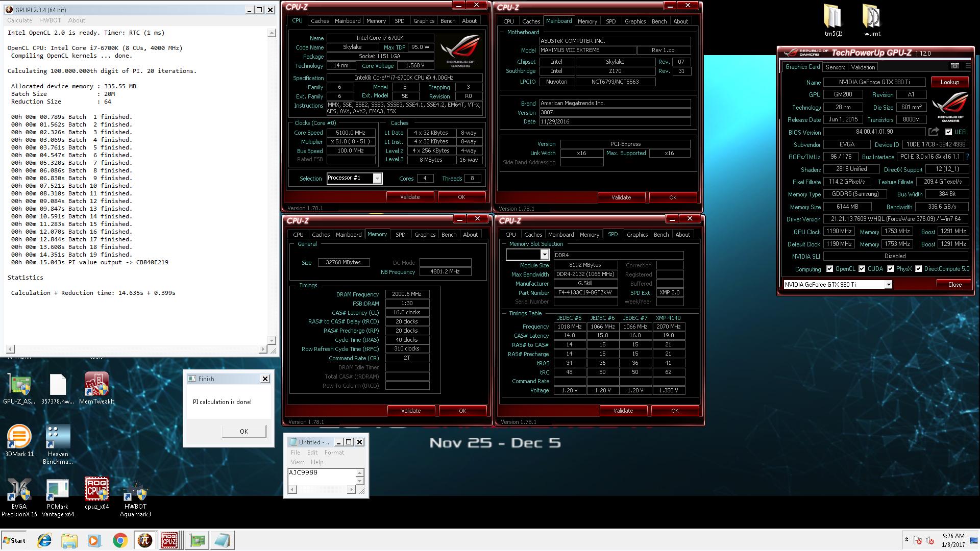Open Caches tab in CPU-Z CPU window
The image size is (980, 551).
coord(320,21)
